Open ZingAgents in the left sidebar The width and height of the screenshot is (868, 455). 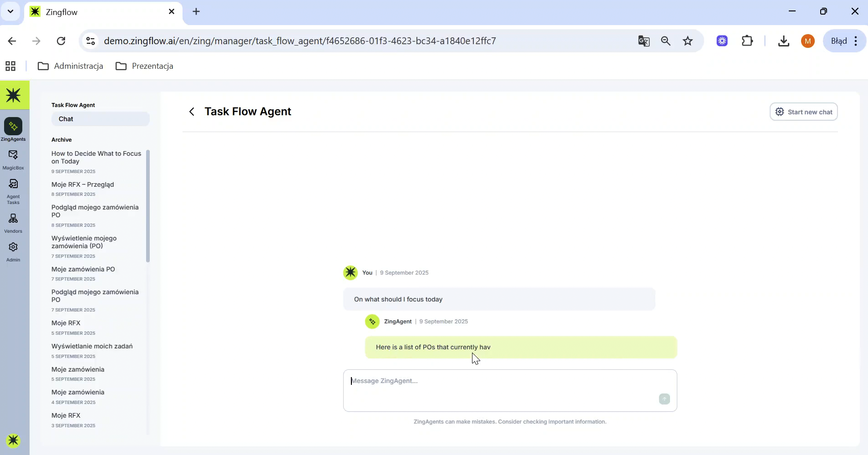13,129
